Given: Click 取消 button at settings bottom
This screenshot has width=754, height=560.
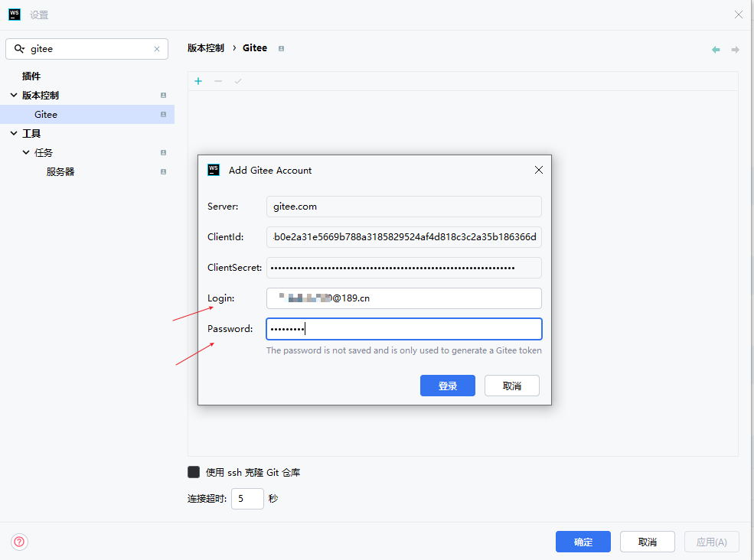Looking at the screenshot, I should click(x=648, y=542).
